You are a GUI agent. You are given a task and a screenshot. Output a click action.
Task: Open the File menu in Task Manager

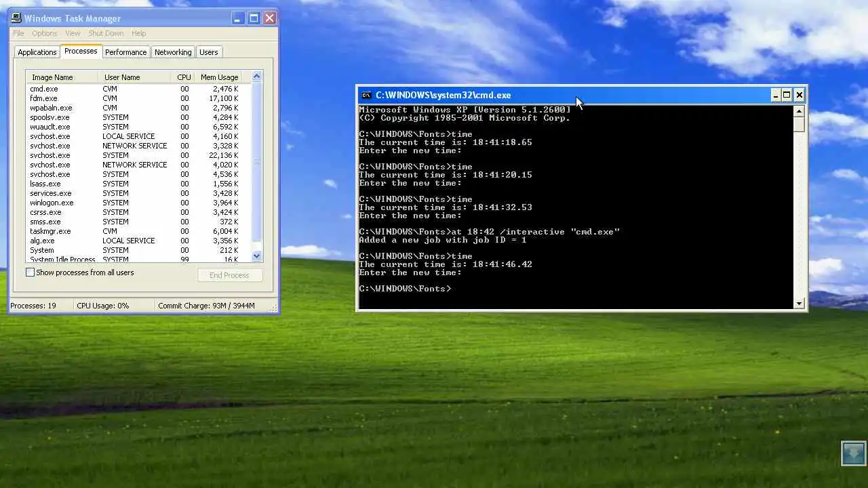(x=18, y=33)
